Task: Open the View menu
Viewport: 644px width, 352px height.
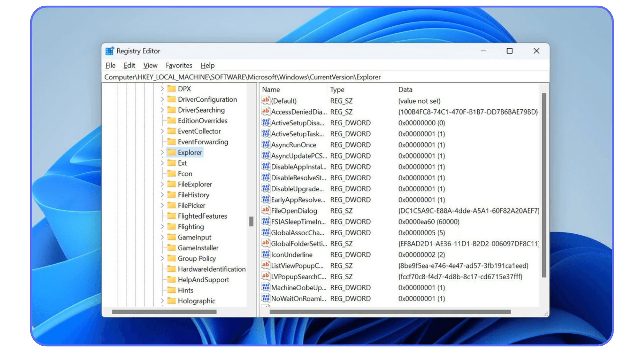Action: coord(150,65)
